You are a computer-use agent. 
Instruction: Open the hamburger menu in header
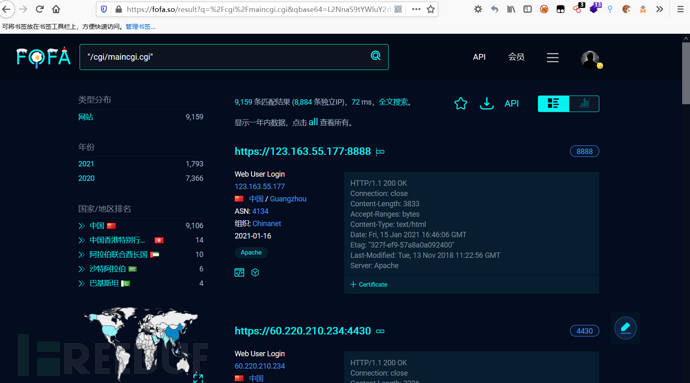point(553,58)
